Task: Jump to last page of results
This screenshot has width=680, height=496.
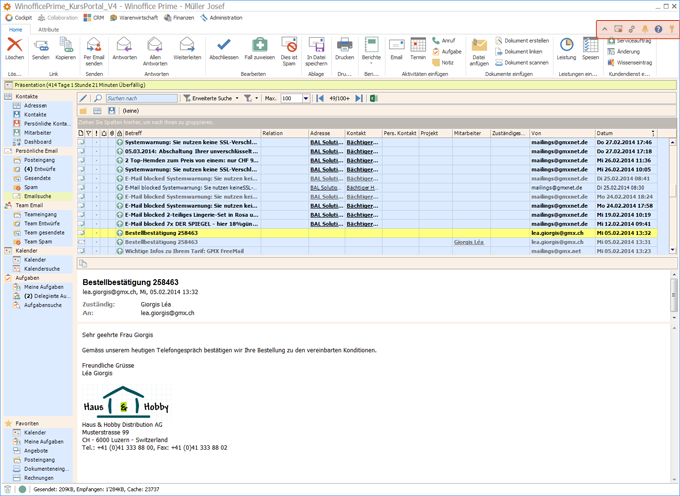Action: [359, 98]
